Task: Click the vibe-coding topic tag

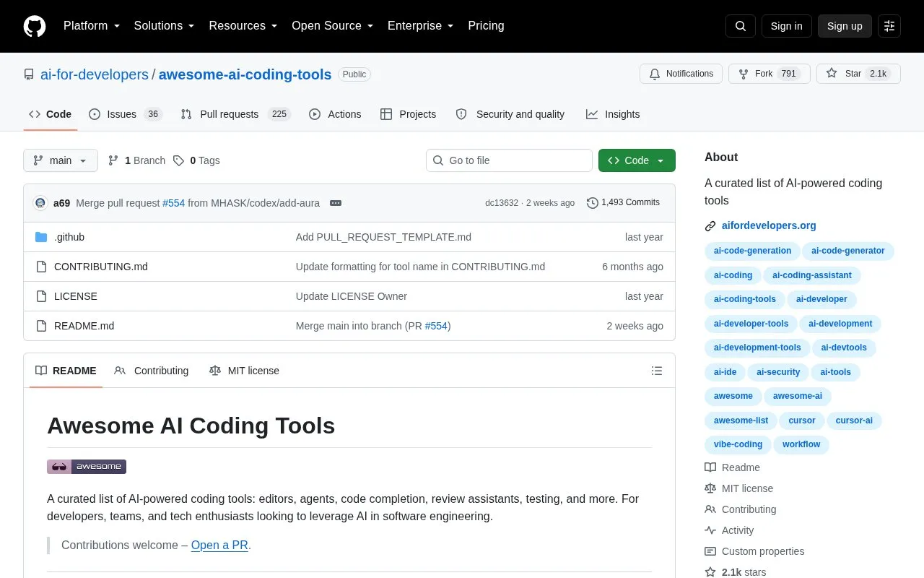Action: click(x=738, y=444)
